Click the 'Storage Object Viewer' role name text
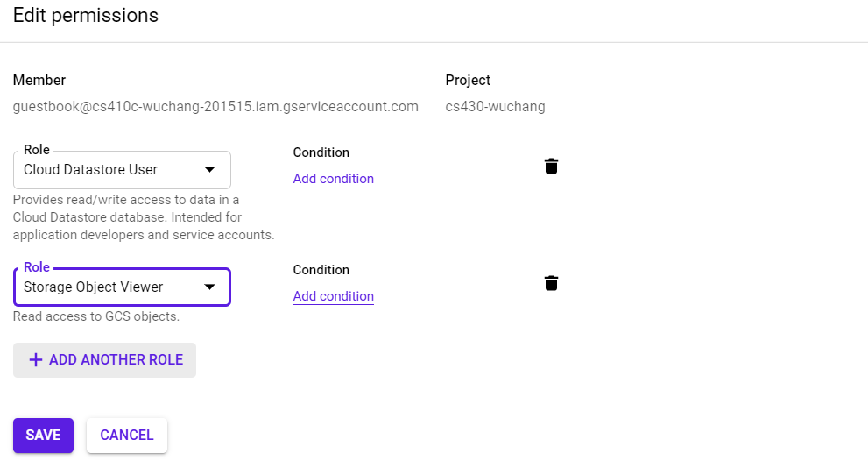This screenshot has height=461, width=868. tap(93, 287)
